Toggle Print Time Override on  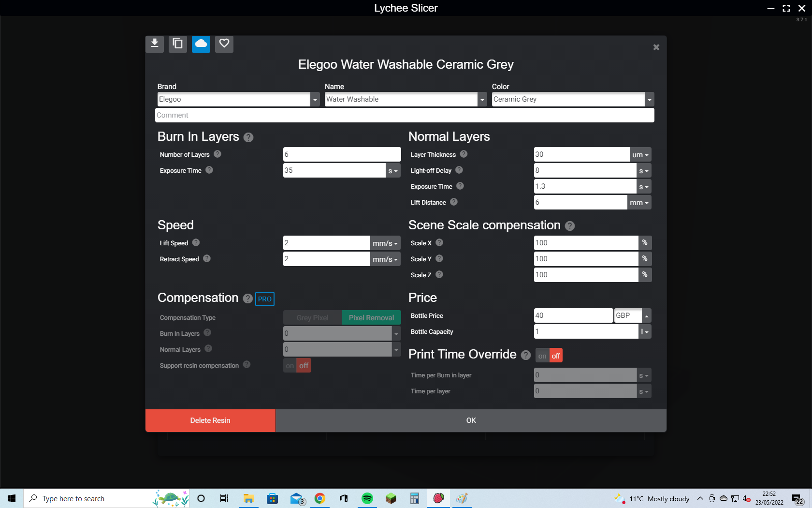pos(542,356)
